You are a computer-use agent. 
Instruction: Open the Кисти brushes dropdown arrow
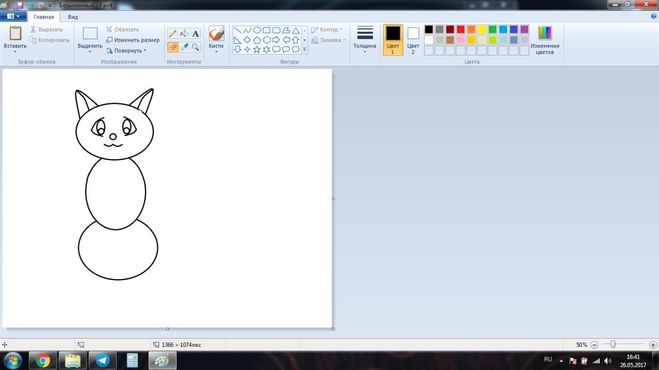tap(216, 52)
